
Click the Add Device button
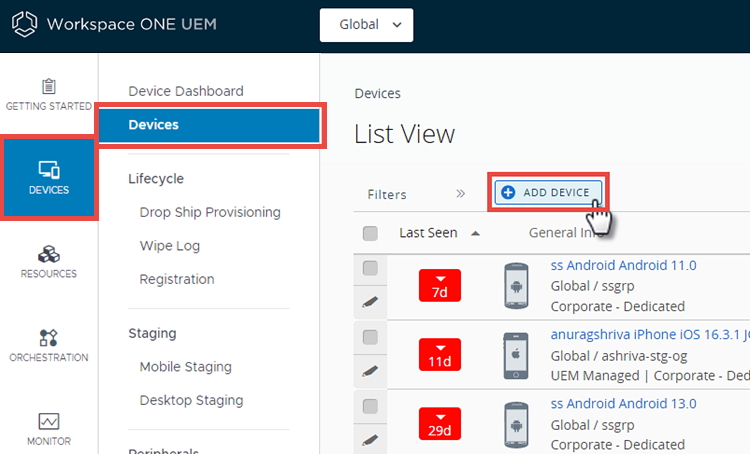click(548, 192)
